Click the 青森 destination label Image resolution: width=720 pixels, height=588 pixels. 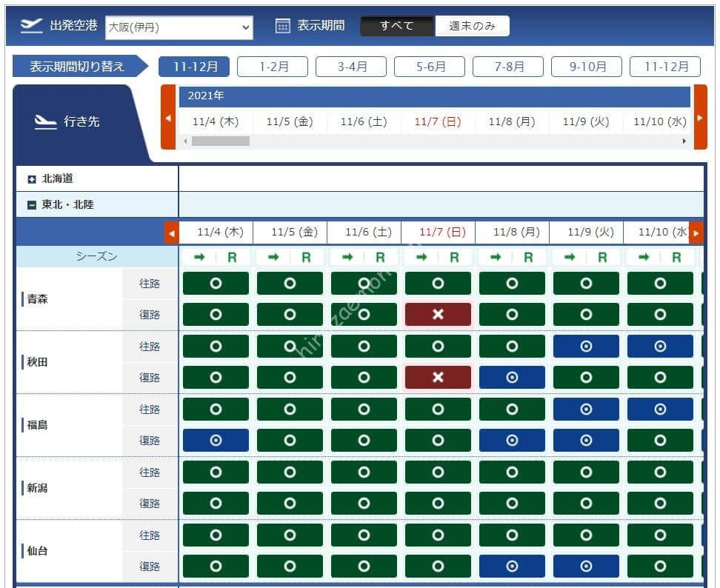[37, 299]
